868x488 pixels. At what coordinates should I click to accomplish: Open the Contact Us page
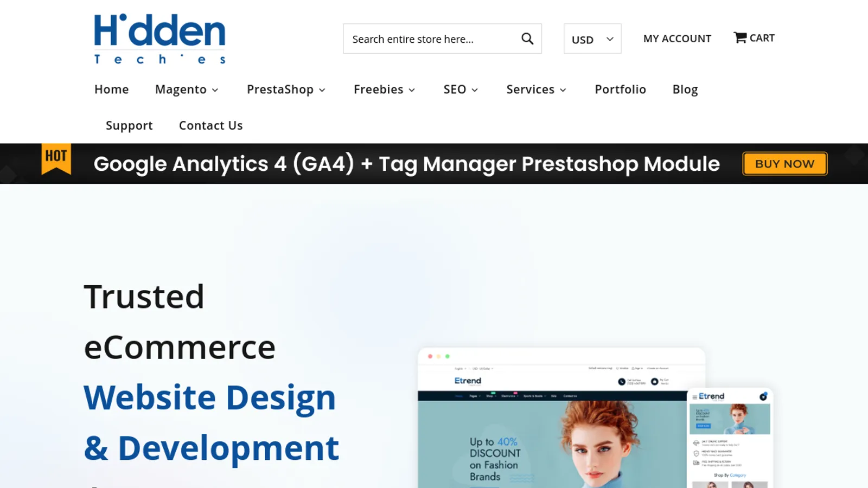[210, 126]
